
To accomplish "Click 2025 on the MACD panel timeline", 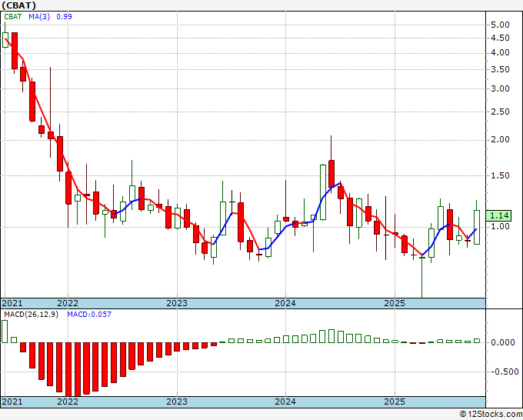I will click(x=395, y=402).
